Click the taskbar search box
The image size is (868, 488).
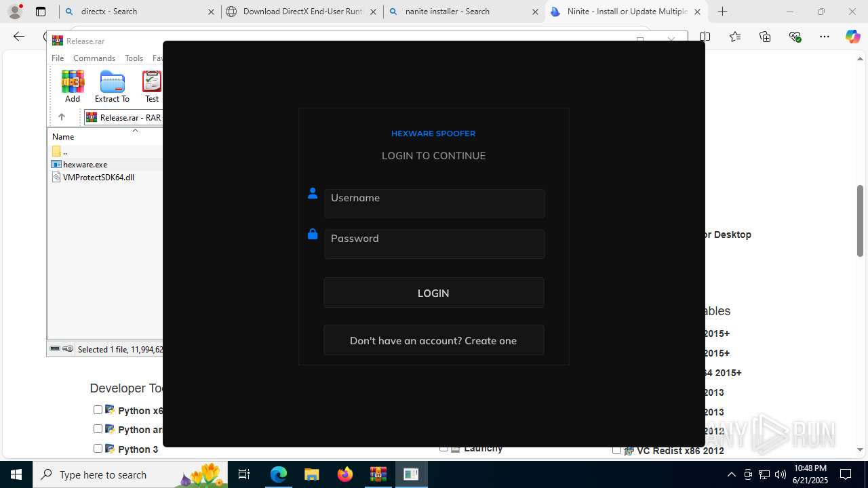[130, 474]
